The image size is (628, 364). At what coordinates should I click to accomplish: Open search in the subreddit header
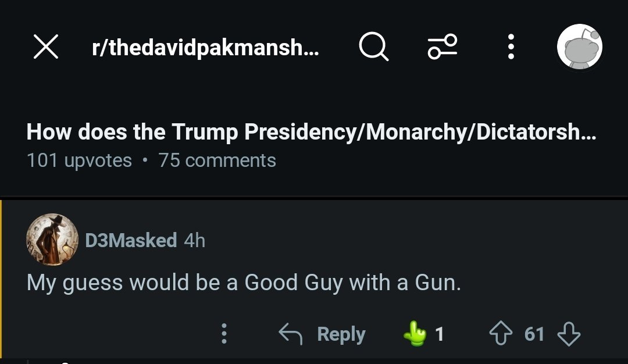[373, 47]
